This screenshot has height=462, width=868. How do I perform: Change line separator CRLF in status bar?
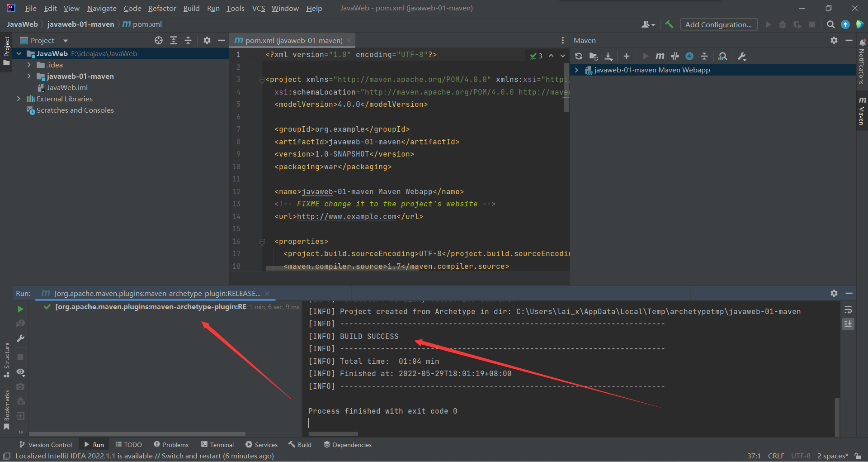(x=776, y=456)
